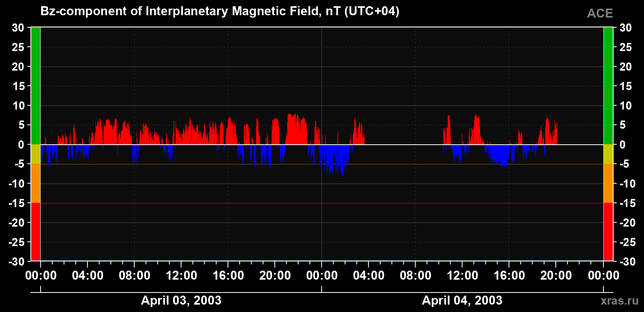Click the -10 label on the right axis
The width and height of the screenshot is (644, 312).
coord(628,184)
